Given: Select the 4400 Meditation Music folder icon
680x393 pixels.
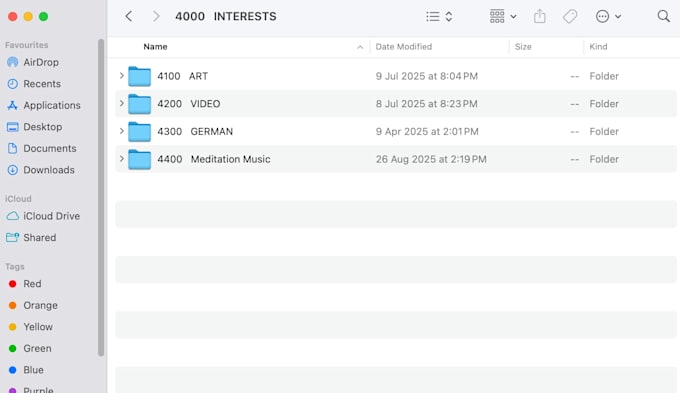Looking at the screenshot, I should (x=139, y=160).
